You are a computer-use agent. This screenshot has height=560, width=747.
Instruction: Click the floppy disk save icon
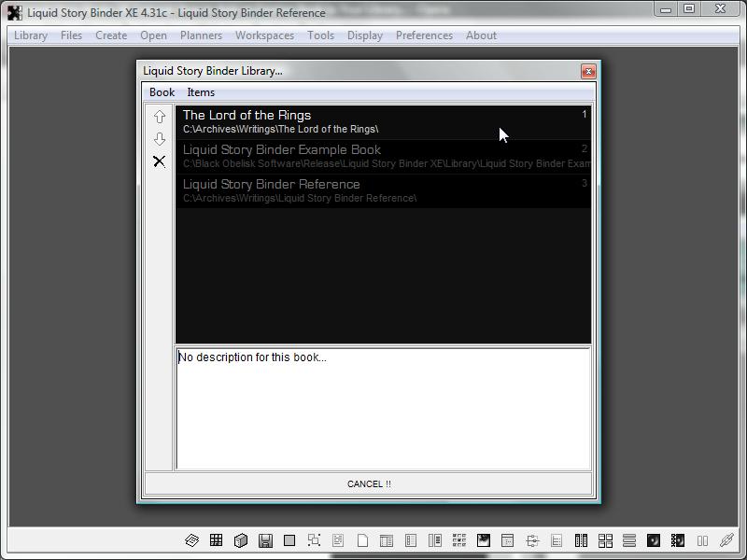pos(265,540)
